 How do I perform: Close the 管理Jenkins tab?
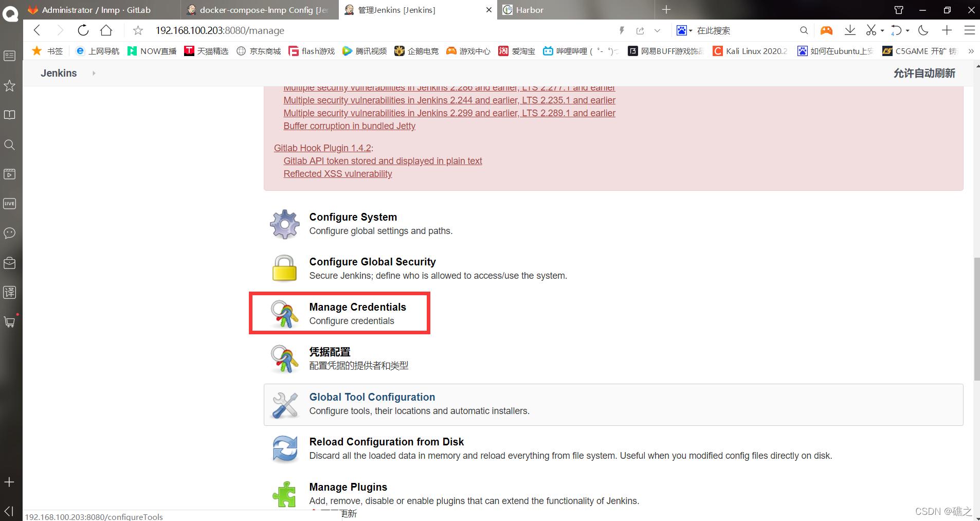pos(488,10)
